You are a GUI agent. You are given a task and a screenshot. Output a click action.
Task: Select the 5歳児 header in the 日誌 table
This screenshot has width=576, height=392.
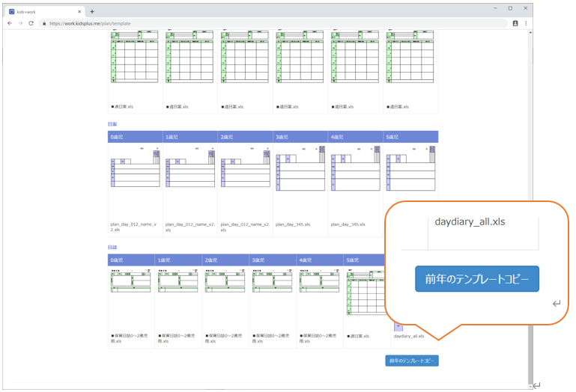365,260
